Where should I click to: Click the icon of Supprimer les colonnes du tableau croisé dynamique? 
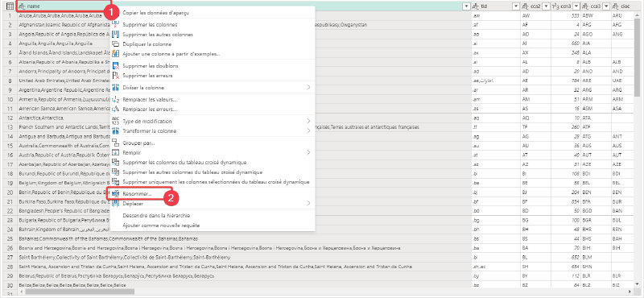tap(115, 163)
